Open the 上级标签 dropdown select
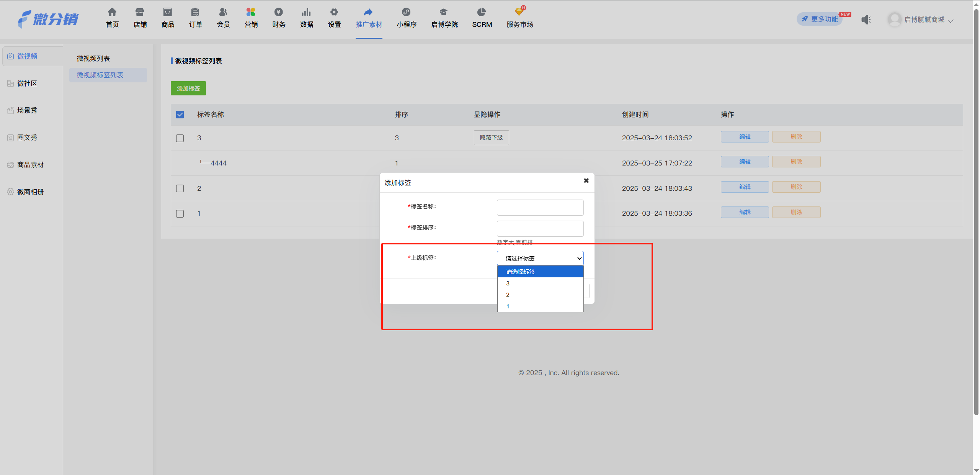 coord(540,258)
